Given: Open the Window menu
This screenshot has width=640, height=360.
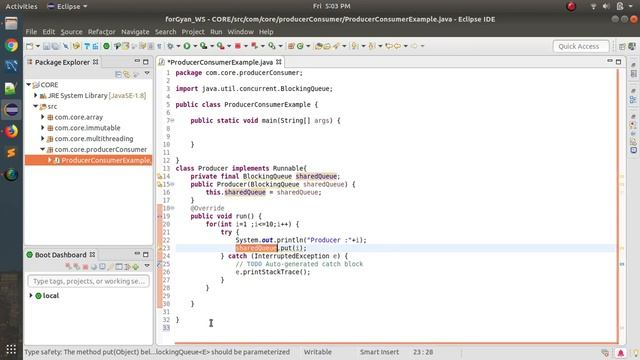Looking at the screenshot, I should (240, 31).
